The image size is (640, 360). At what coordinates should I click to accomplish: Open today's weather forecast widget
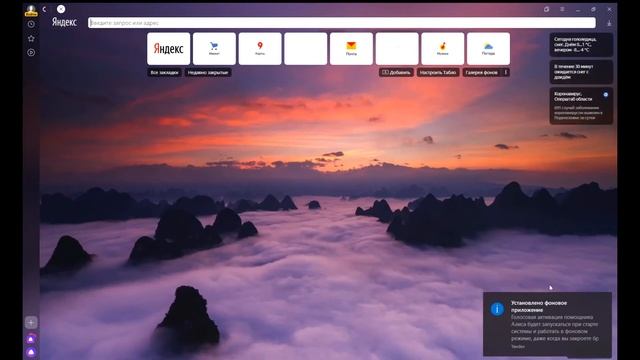(581, 44)
